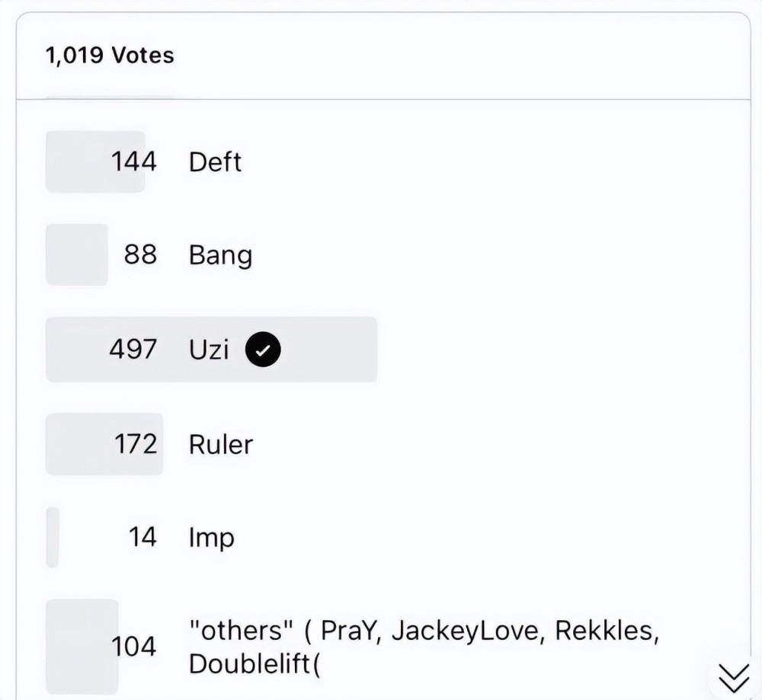This screenshot has height=700, width=762.
Task: Click the checkmark icon next to Uzi
Action: coord(263,350)
